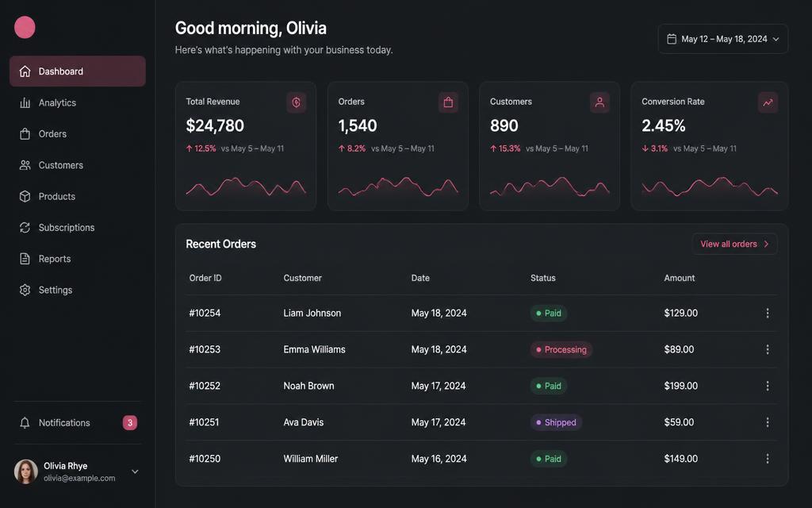Click the Analytics bar chart icon
Image resolution: width=812 pixels, height=508 pixels.
pyautogui.click(x=25, y=102)
